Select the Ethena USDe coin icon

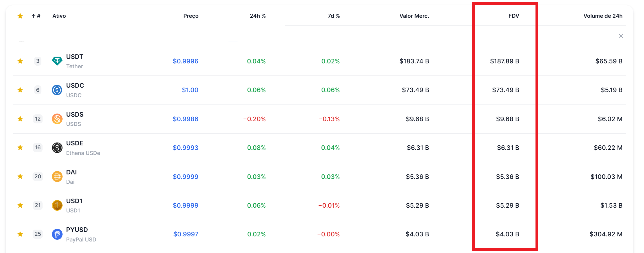tap(57, 148)
